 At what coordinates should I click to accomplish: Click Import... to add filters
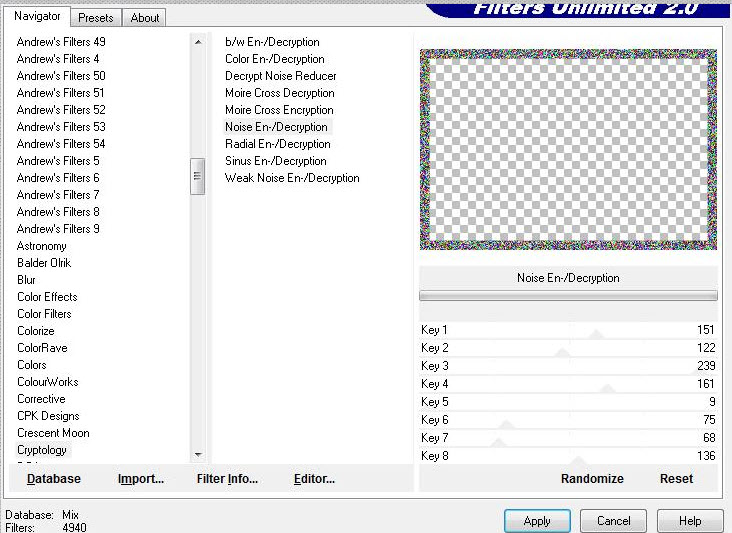coord(141,478)
